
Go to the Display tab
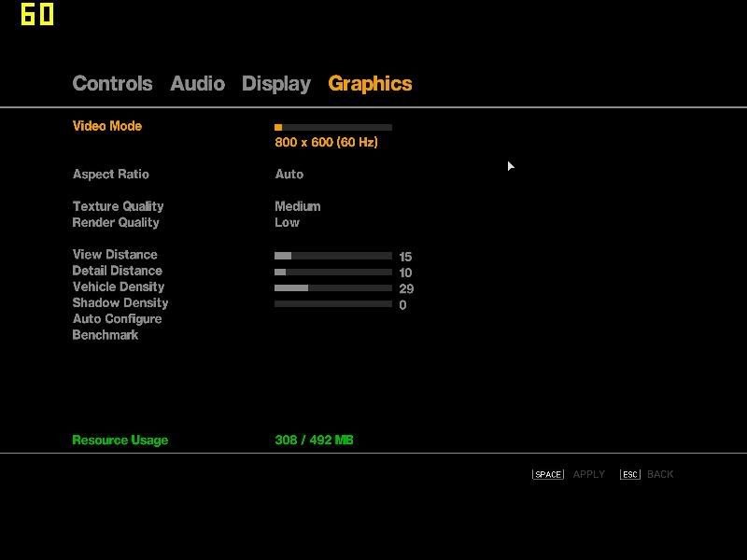coord(276,84)
